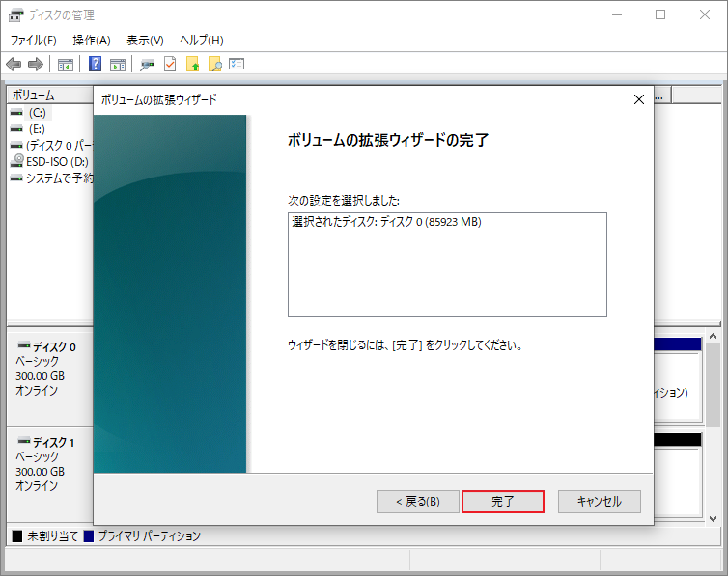Select the ディスク 0 パーティション volume row

[x=51, y=145]
